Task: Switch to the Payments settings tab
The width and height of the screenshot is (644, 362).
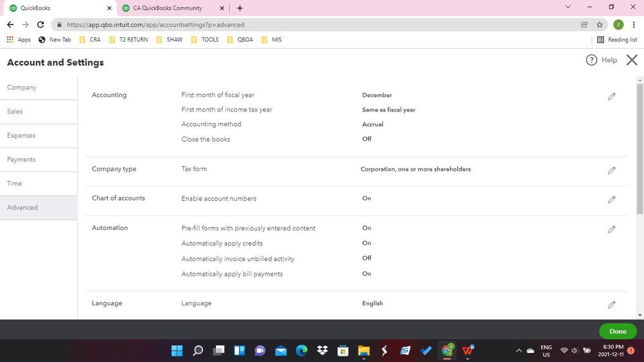Action: tap(39, 160)
